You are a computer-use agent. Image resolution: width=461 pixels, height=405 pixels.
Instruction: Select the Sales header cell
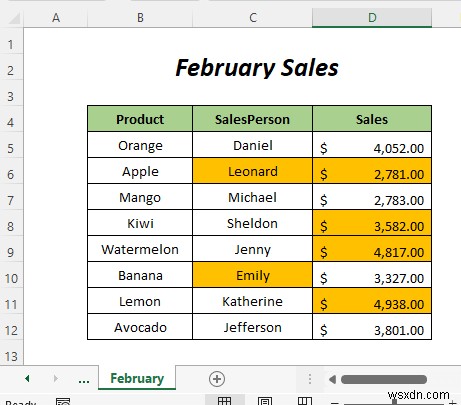[372, 119]
